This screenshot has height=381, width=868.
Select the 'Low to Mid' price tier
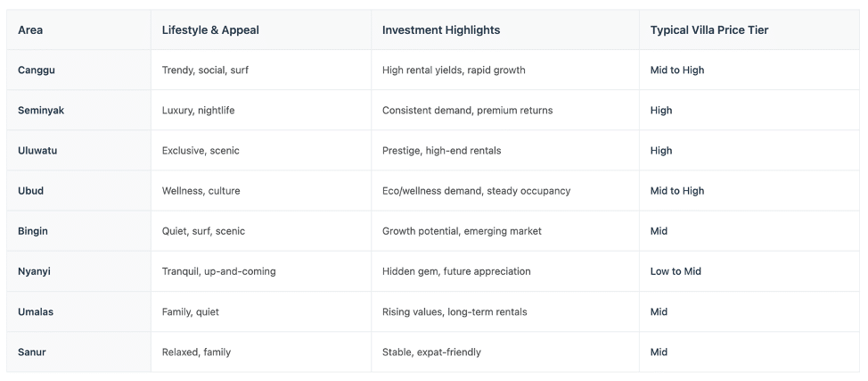point(676,271)
